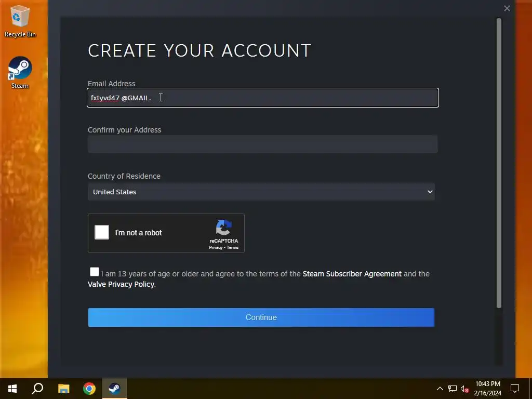Tick the 13 years or older agreement checkbox
532x399 pixels.
point(95,272)
